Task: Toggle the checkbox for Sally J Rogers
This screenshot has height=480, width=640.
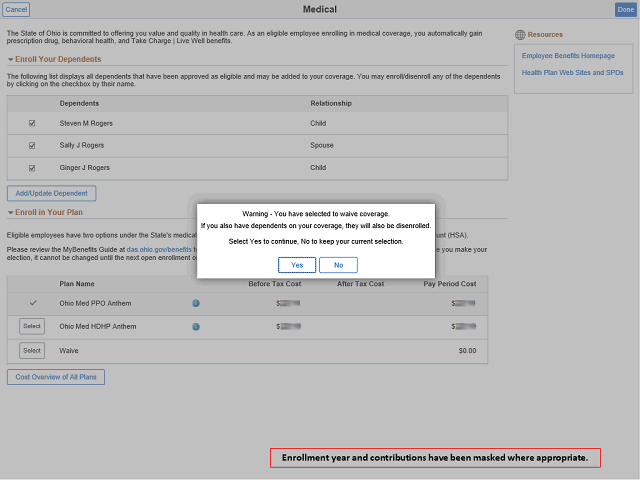Action: point(32,146)
